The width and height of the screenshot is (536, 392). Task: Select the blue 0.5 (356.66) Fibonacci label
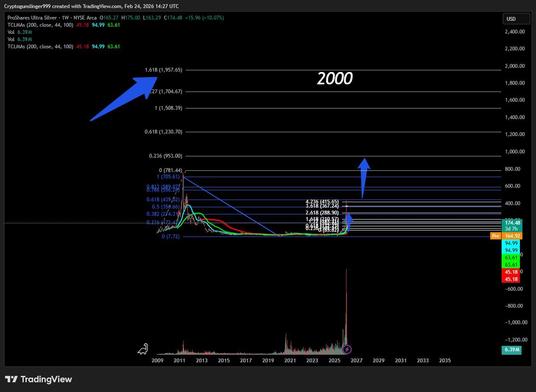[x=166, y=207]
